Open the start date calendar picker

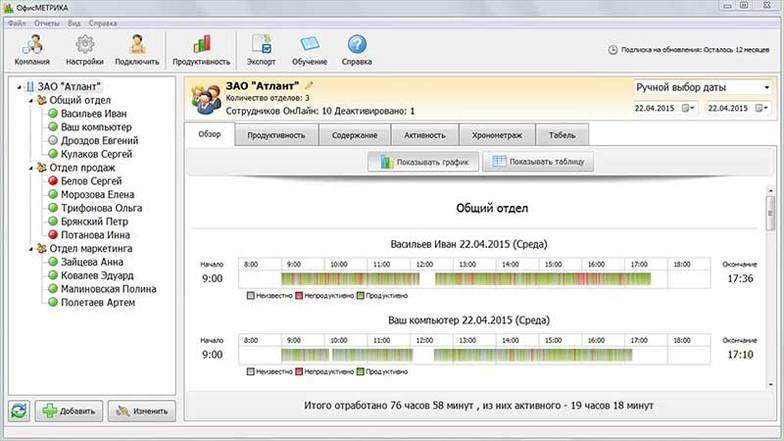tap(686, 108)
